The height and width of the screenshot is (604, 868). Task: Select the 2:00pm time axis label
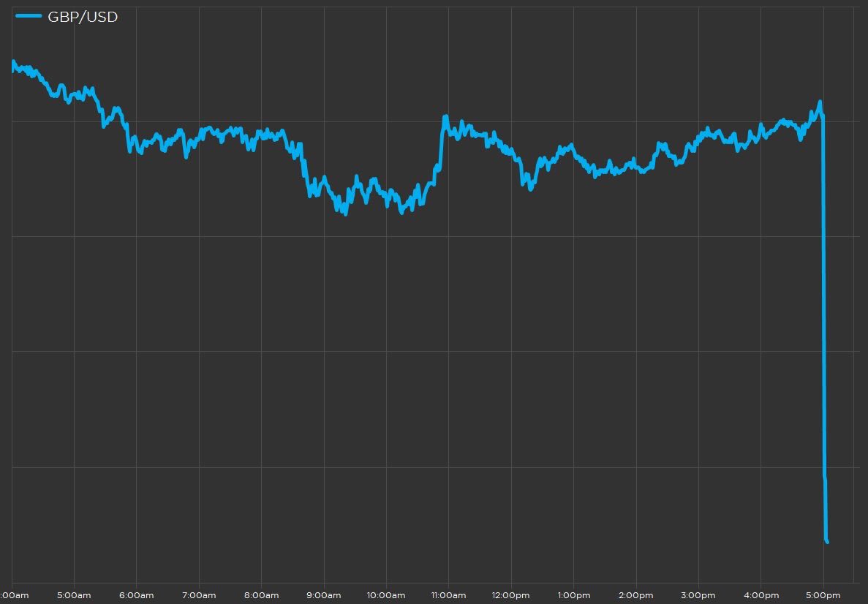pos(636,596)
